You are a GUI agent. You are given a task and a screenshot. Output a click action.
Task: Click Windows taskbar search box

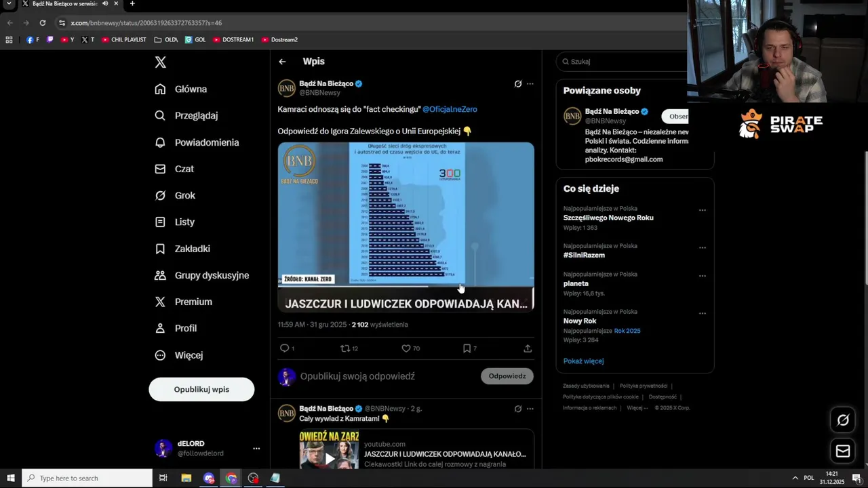[x=87, y=478]
